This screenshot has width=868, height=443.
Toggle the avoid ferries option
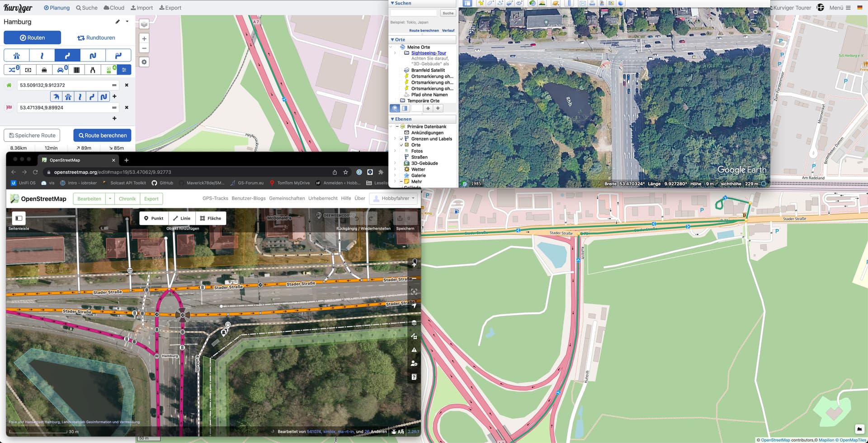44,70
